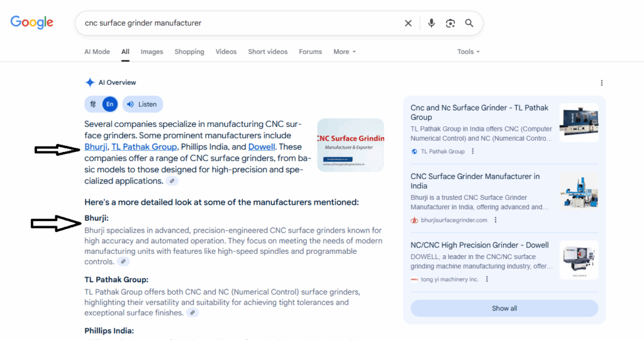Open the CNC Surface Grinding thumbnail image
This screenshot has width=644, height=340.
click(351, 145)
